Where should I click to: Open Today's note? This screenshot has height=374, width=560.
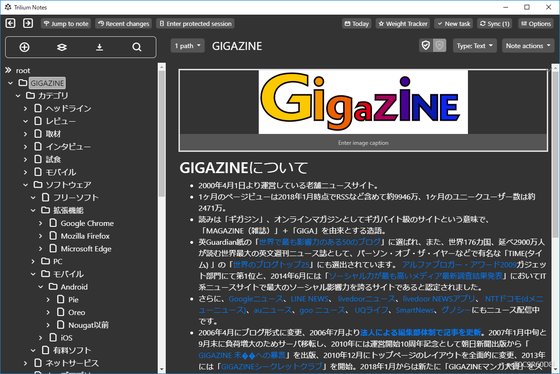356,24
